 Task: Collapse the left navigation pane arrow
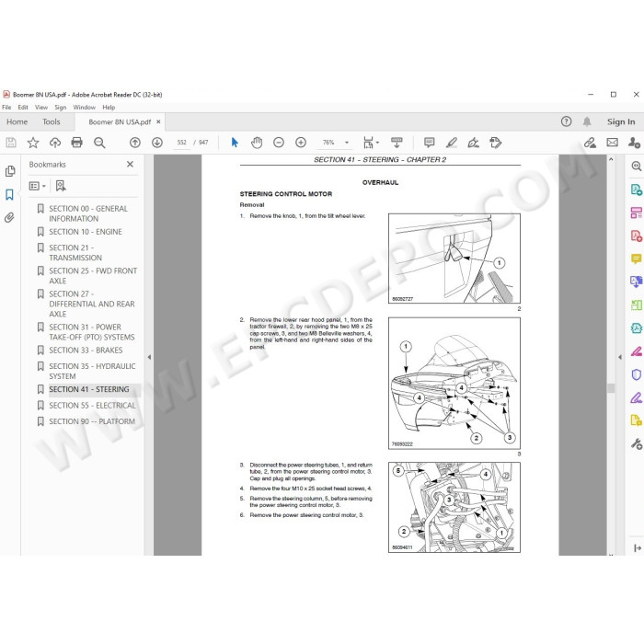[x=149, y=357]
